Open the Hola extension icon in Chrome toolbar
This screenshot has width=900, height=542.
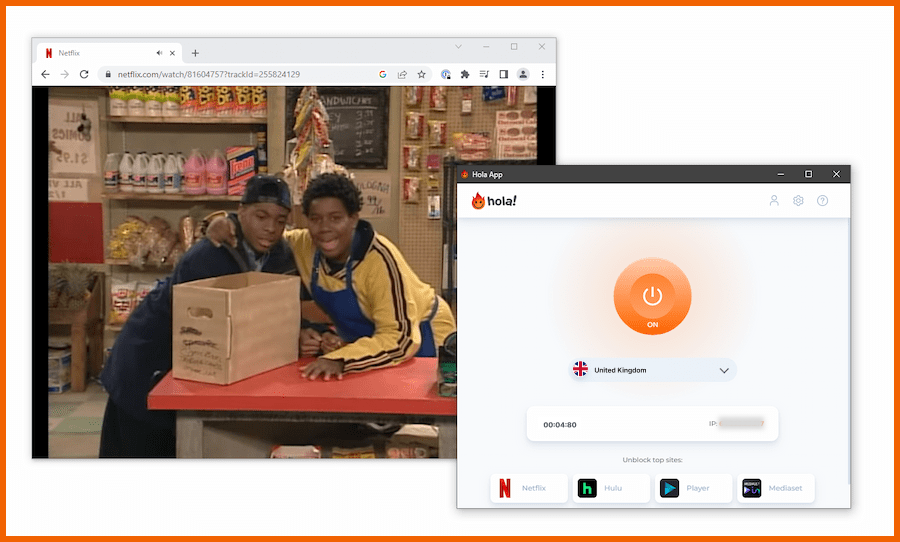[x=445, y=74]
